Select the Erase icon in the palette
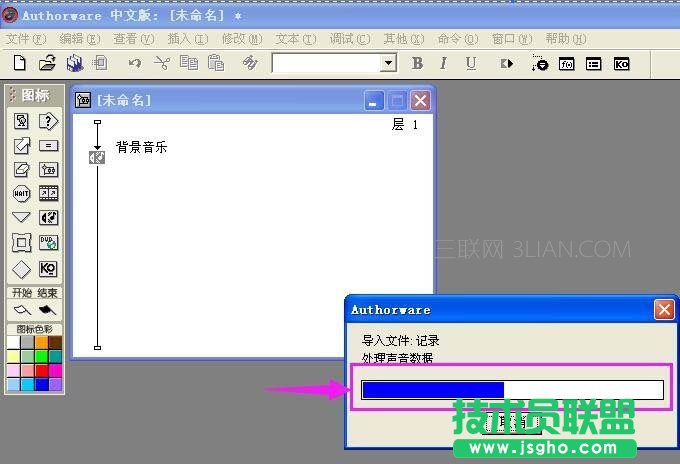 [x=21, y=170]
